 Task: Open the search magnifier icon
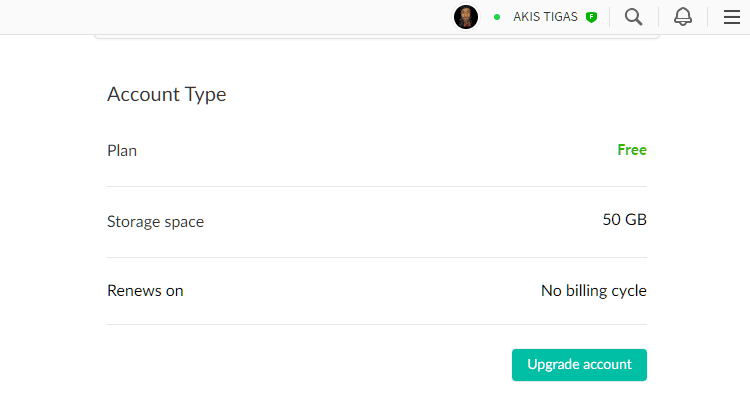[x=633, y=17]
